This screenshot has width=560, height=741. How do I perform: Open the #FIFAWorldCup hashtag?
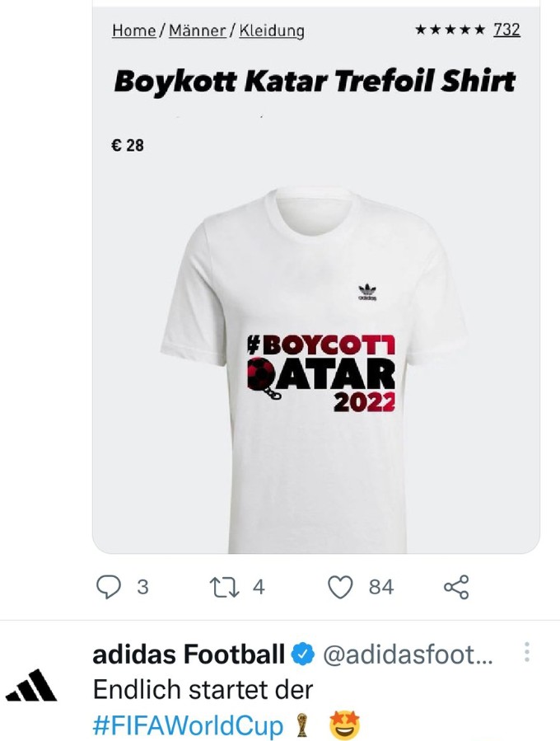coord(187,725)
